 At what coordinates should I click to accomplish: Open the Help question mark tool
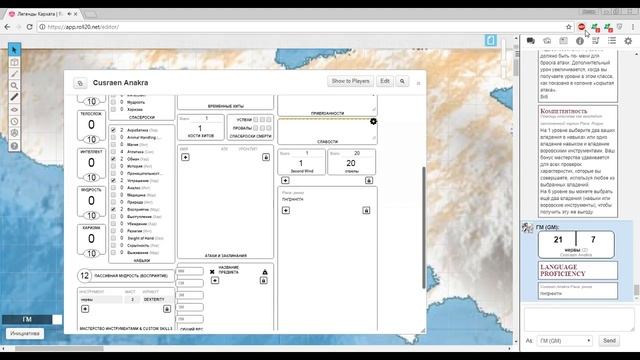tap(14, 146)
